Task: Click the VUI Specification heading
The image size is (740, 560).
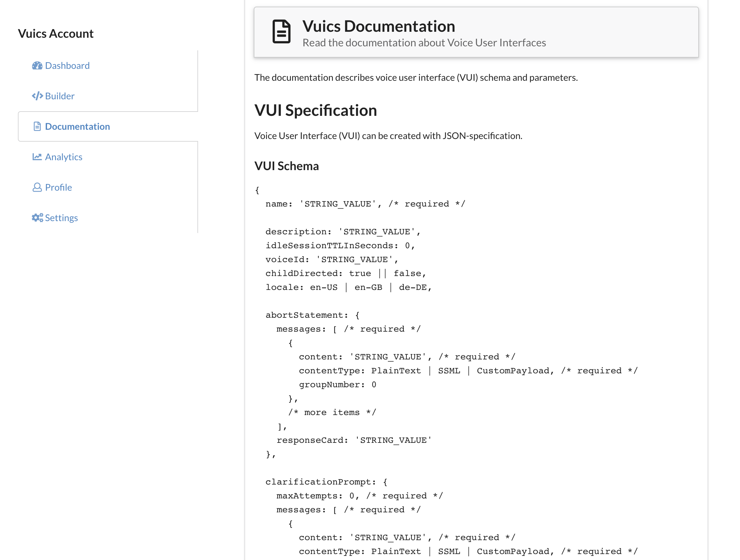Action: click(x=315, y=110)
